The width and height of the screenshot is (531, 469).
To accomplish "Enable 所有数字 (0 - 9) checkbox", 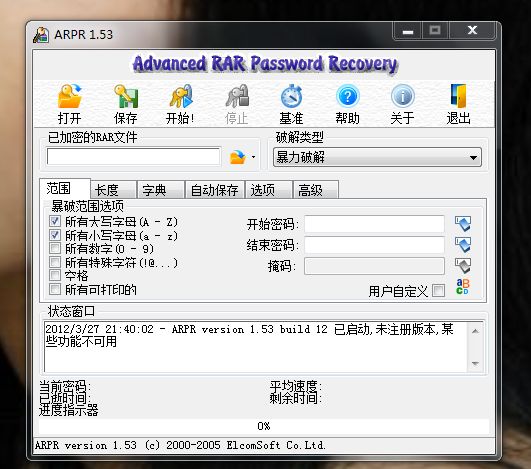I will point(55,248).
